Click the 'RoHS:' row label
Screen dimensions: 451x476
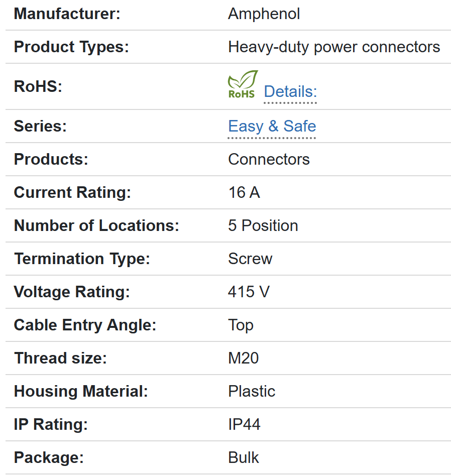pos(38,86)
